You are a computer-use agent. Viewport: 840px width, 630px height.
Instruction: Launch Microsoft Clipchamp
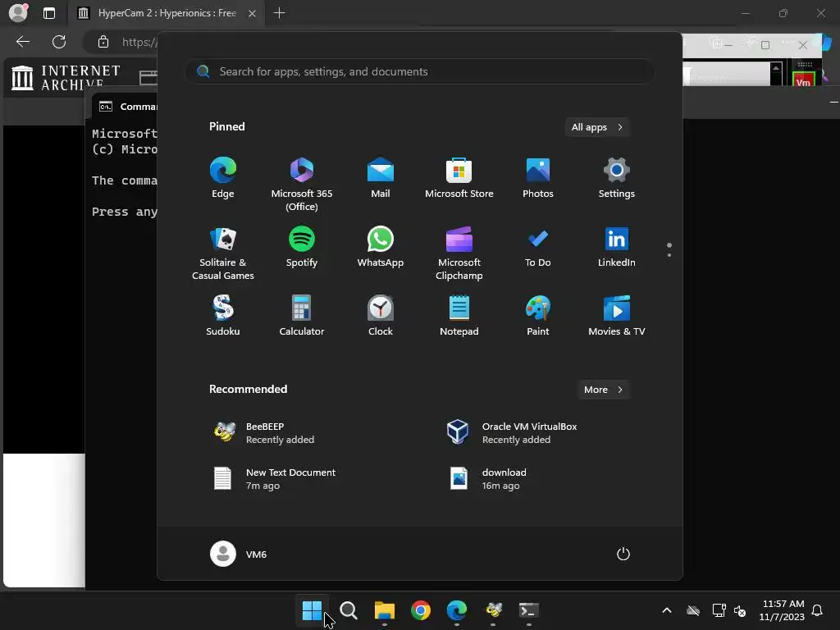[x=459, y=253]
